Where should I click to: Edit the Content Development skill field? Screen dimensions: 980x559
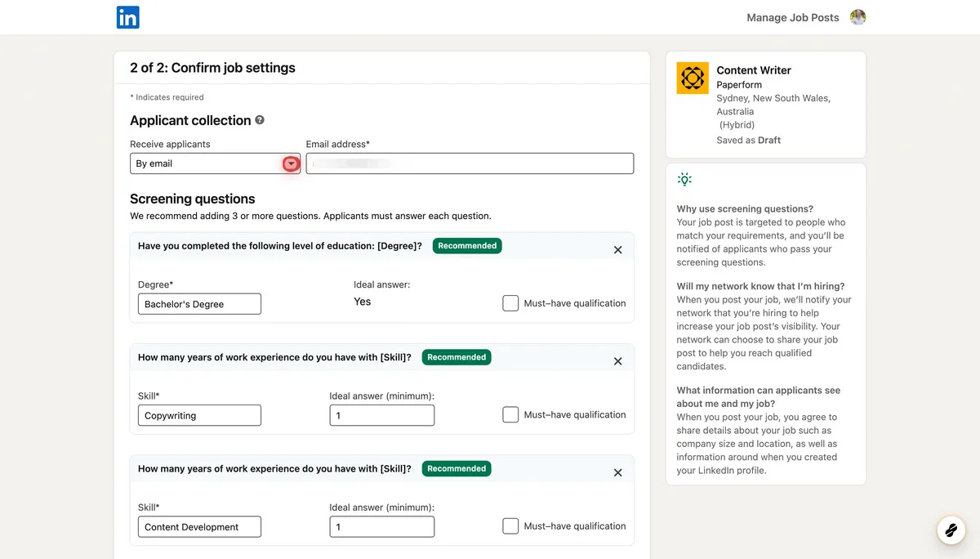[x=199, y=526]
